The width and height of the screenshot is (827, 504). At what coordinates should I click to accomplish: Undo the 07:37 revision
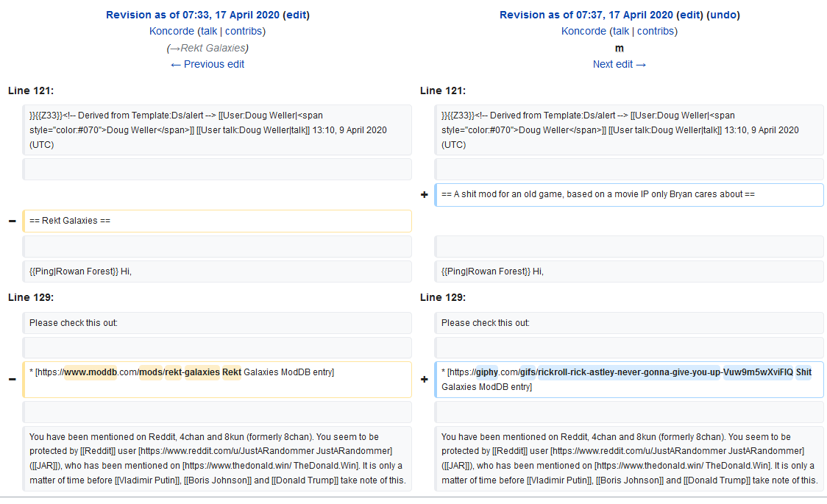(x=723, y=15)
